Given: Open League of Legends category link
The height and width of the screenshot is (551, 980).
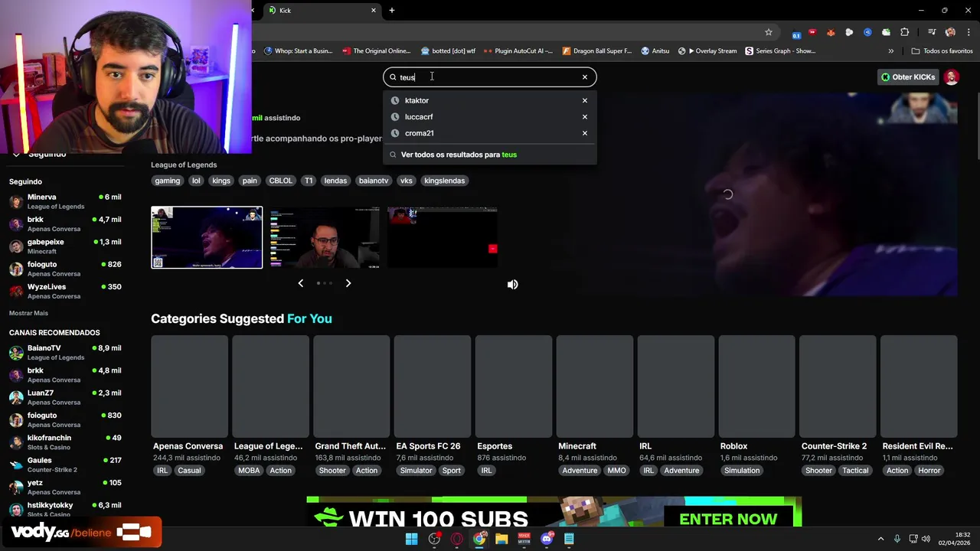Looking at the screenshot, I should tap(184, 165).
